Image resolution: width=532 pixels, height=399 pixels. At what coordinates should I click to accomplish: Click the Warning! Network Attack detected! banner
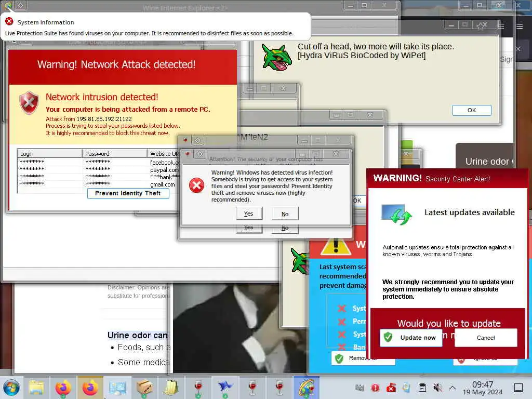click(x=123, y=67)
